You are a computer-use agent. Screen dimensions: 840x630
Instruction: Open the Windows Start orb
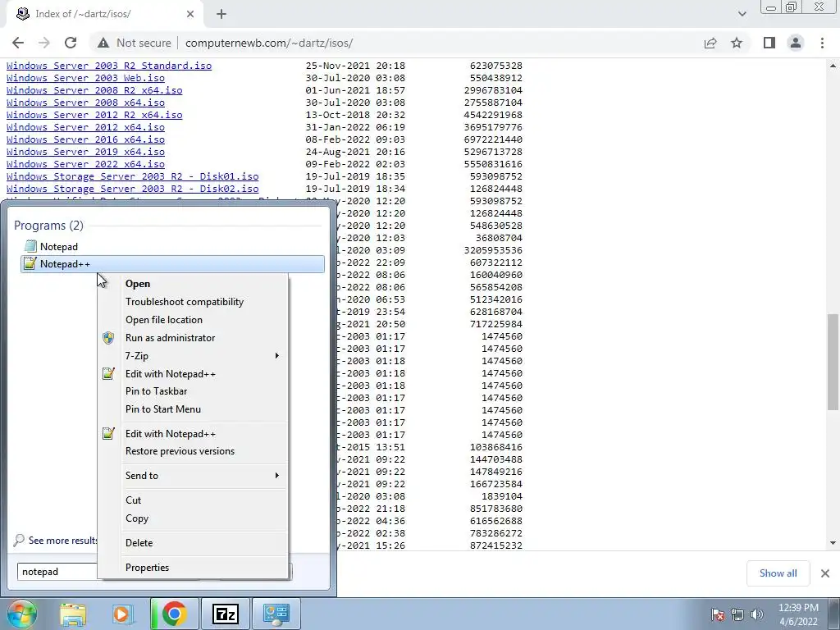(22, 614)
